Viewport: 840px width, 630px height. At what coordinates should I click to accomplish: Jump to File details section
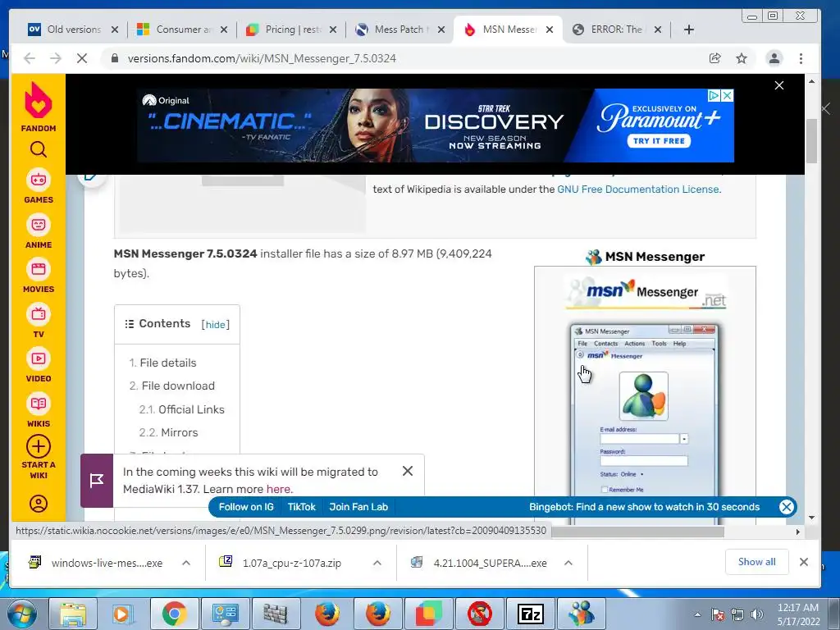point(167,363)
